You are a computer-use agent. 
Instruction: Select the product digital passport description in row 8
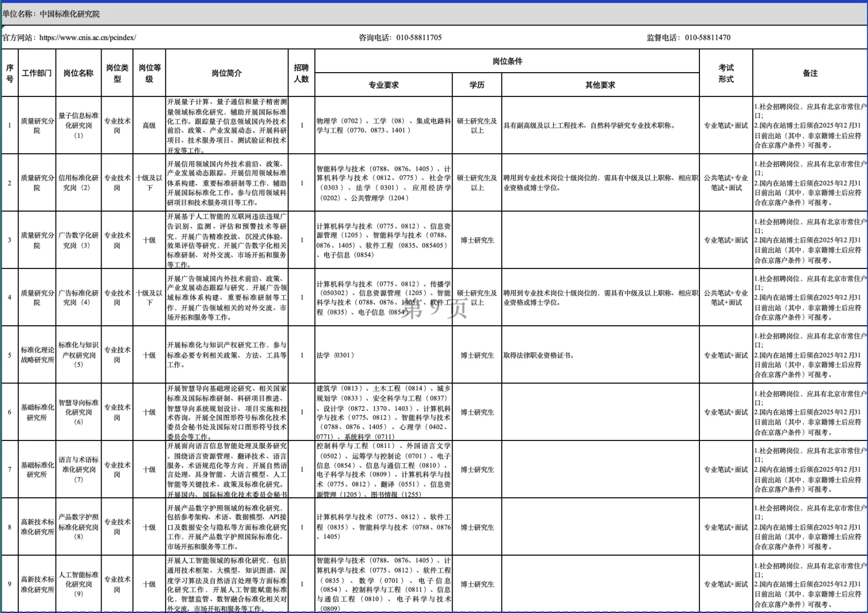(227, 527)
